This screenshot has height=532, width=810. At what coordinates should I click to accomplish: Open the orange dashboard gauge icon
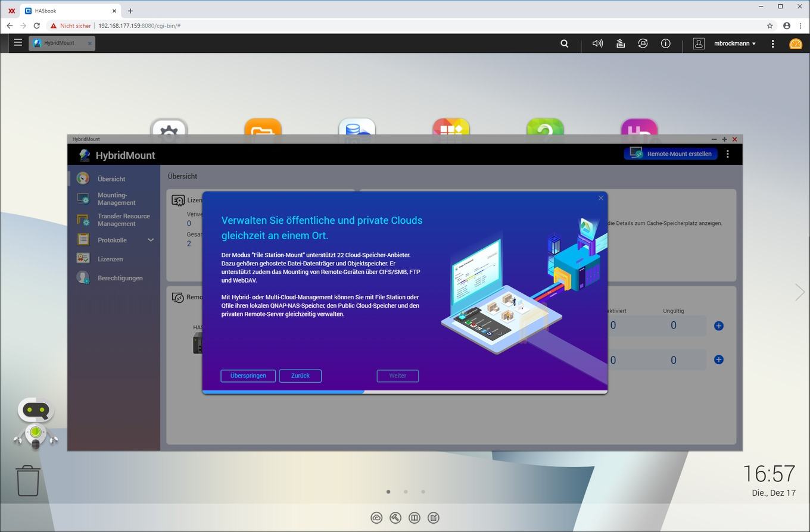pos(796,43)
